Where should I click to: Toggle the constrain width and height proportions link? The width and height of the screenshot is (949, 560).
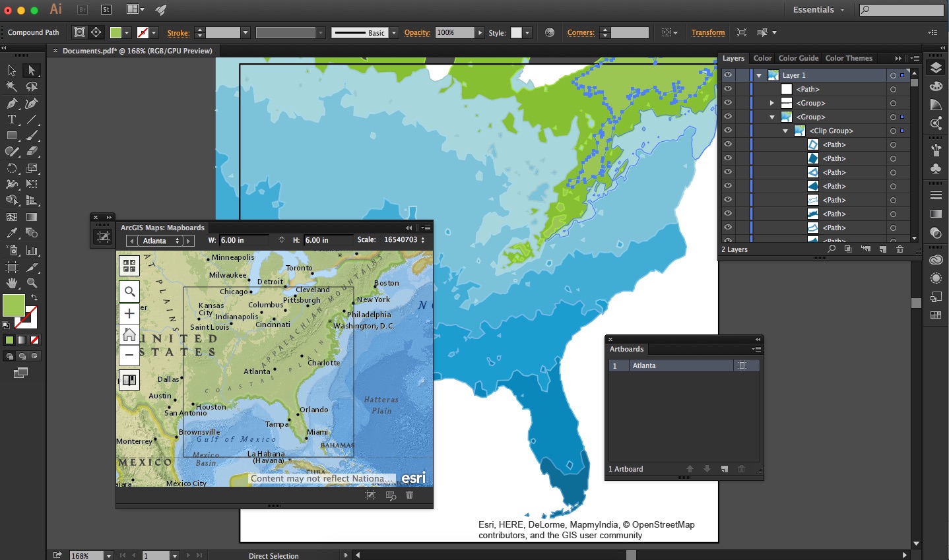coord(282,240)
